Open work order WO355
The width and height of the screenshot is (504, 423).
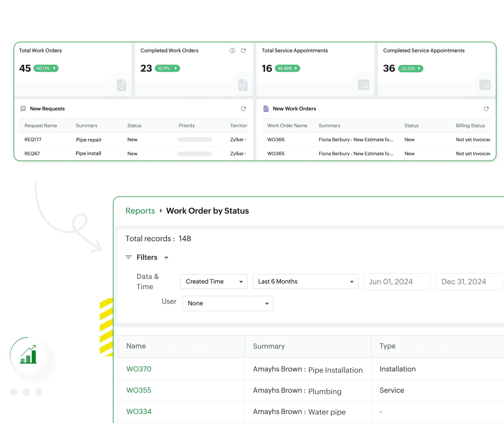(139, 390)
